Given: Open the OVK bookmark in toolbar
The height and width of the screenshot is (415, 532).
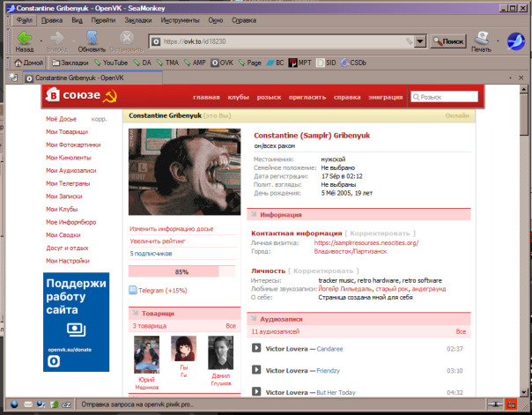Looking at the screenshot, I should (222, 63).
